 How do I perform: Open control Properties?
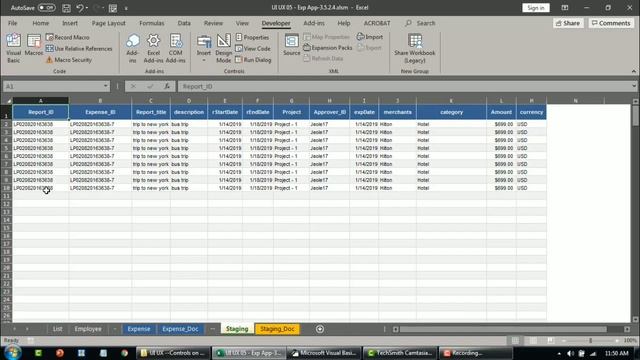coord(252,37)
